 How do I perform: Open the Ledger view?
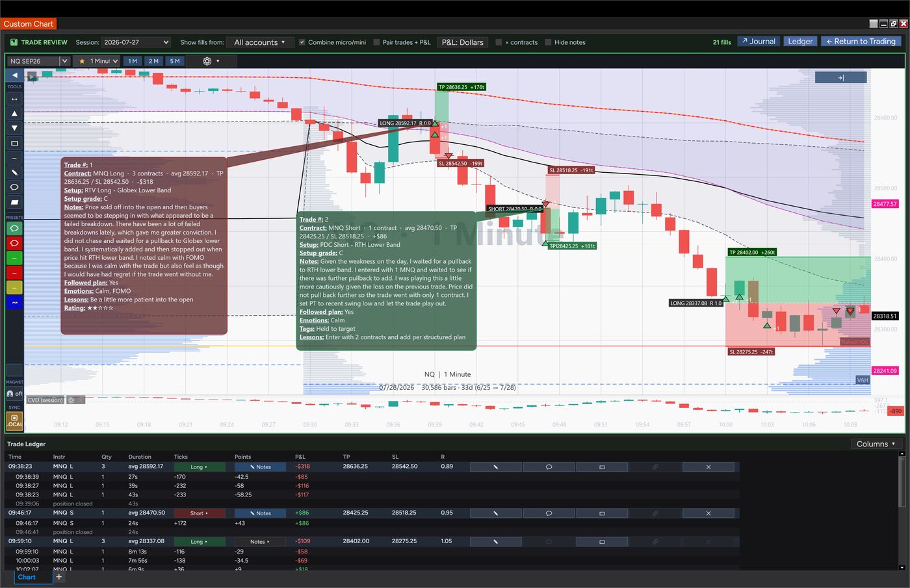[800, 42]
